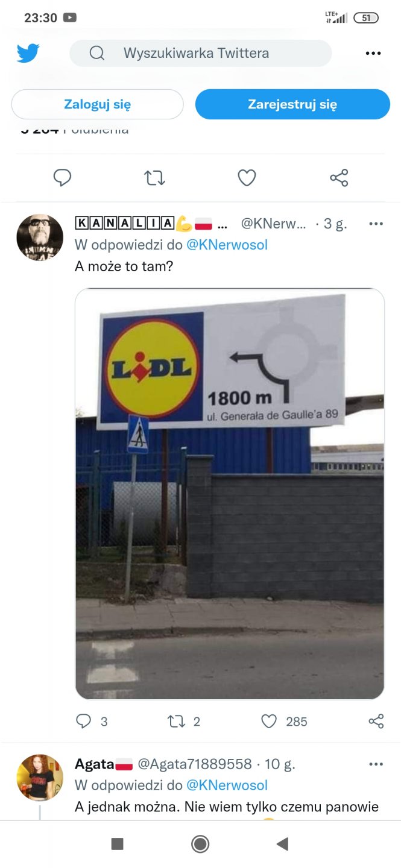Open Agata's profile avatar
This screenshot has height=868, width=401.
tap(40, 778)
